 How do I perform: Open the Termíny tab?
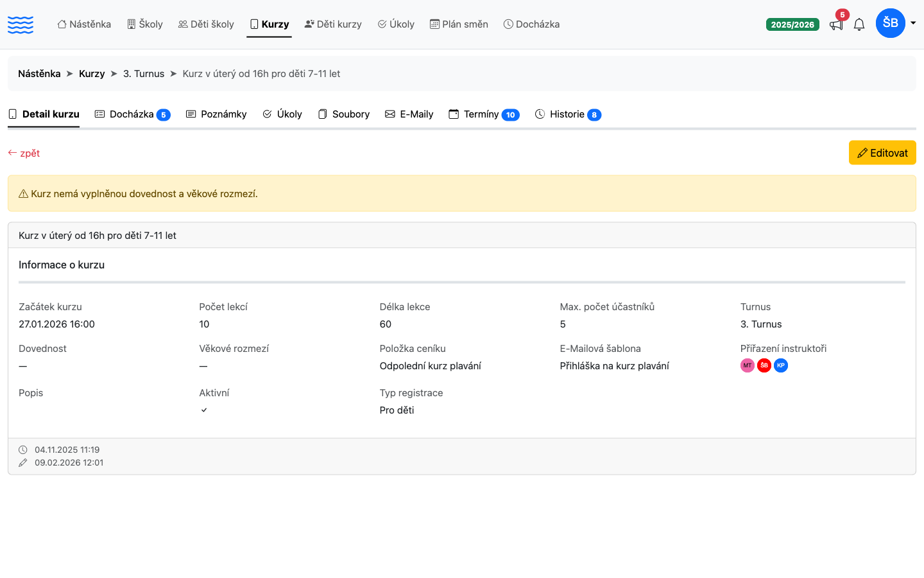click(x=484, y=114)
